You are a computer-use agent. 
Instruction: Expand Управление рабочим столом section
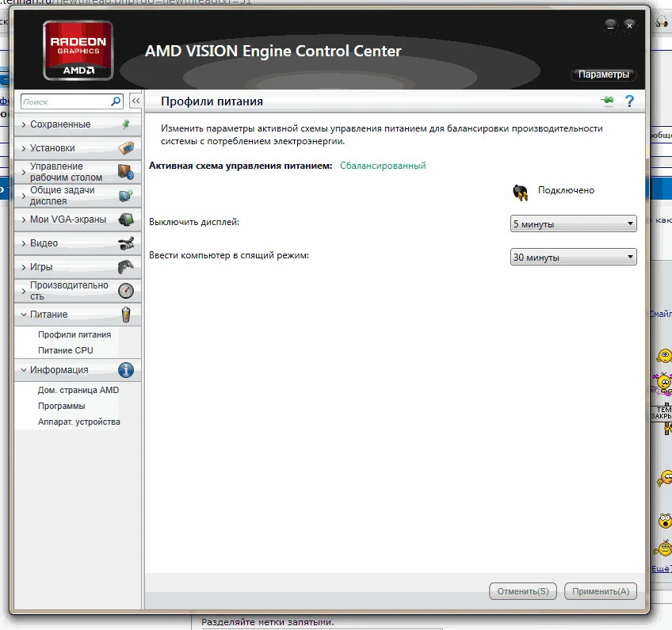click(78, 172)
